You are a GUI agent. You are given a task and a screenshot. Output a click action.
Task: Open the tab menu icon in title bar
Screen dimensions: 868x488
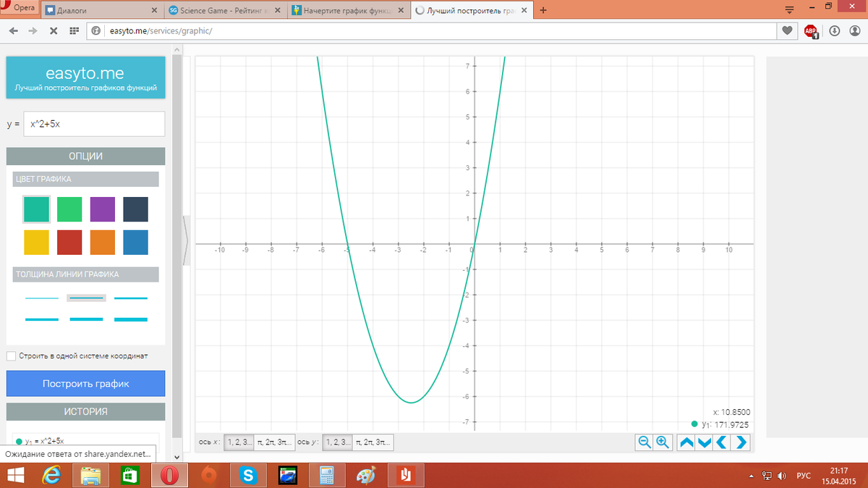789,9
